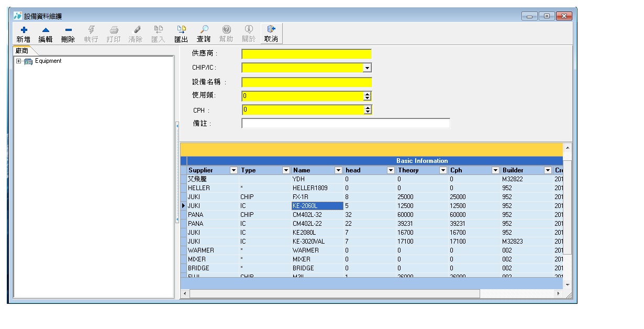Click the 新增 (add) toolbar icon

pyautogui.click(x=23, y=30)
